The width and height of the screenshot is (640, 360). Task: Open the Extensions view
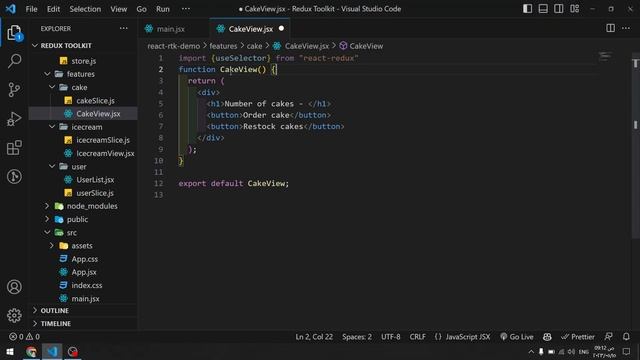tap(14, 148)
